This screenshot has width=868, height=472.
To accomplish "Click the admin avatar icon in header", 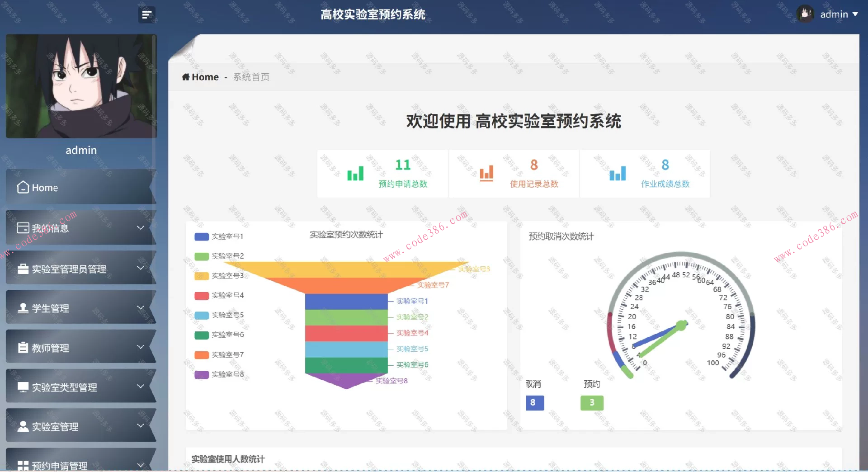I will pos(805,14).
